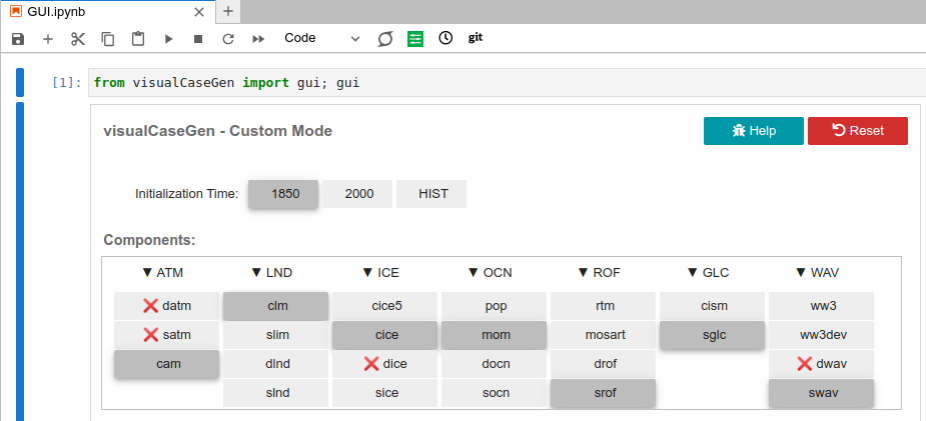Image resolution: width=926 pixels, height=421 pixels.
Task: Interrupt the kernel with the stop icon
Action: pos(198,38)
